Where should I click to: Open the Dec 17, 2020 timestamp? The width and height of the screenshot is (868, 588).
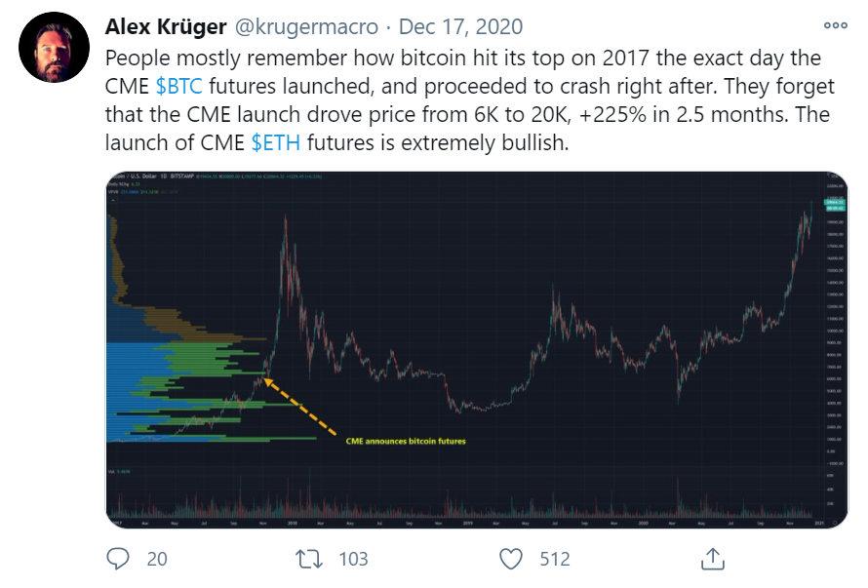tap(460, 26)
